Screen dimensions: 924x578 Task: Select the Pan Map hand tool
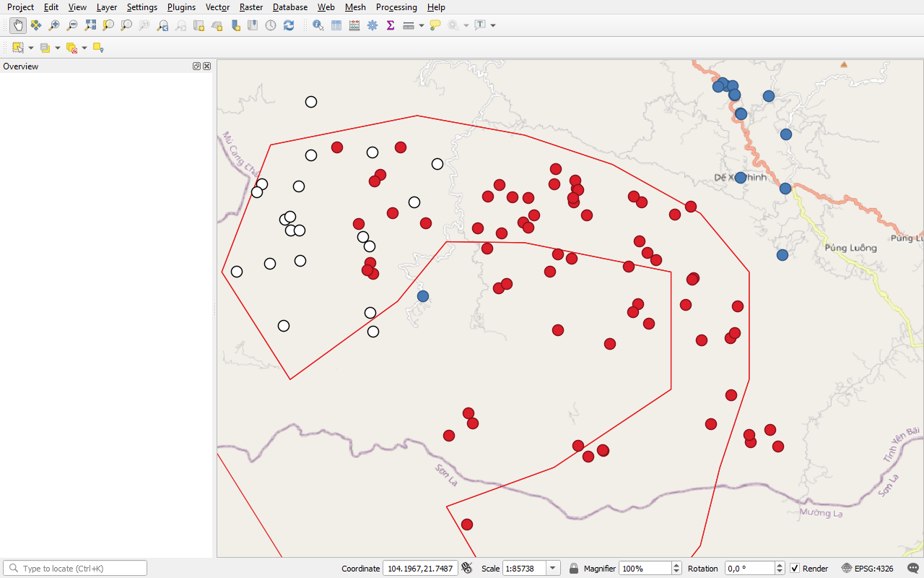pyautogui.click(x=18, y=25)
